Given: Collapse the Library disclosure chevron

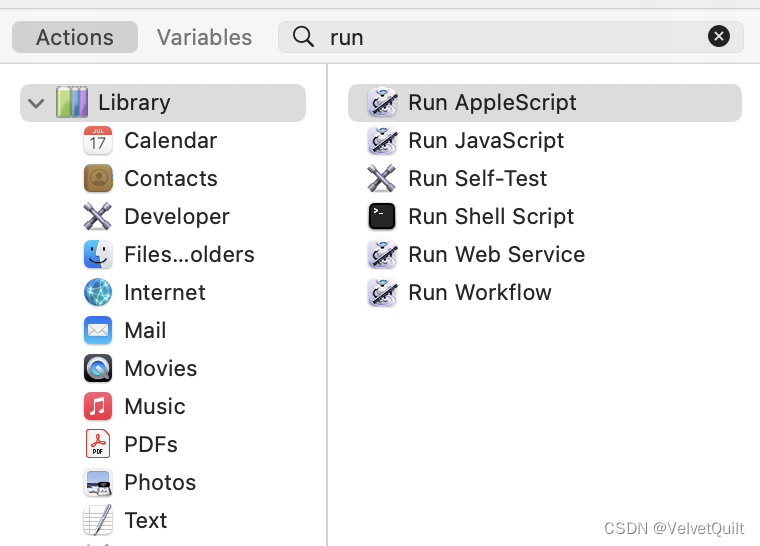Looking at the screenshot, I should pos(37,103).
